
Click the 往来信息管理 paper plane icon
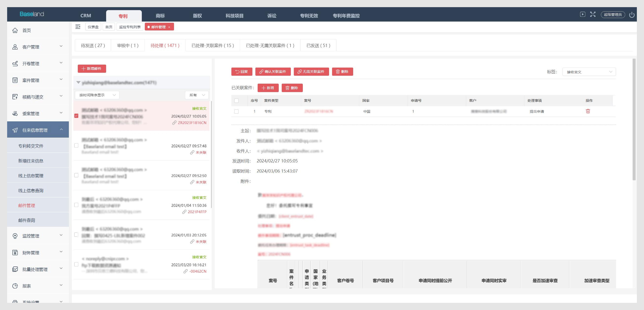pos(15,130)
